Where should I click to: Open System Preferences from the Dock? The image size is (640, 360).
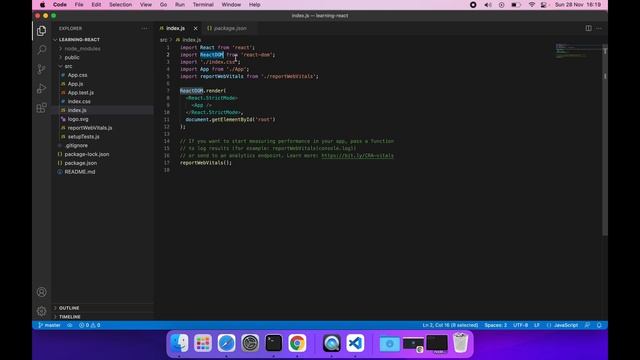point(250,343)
